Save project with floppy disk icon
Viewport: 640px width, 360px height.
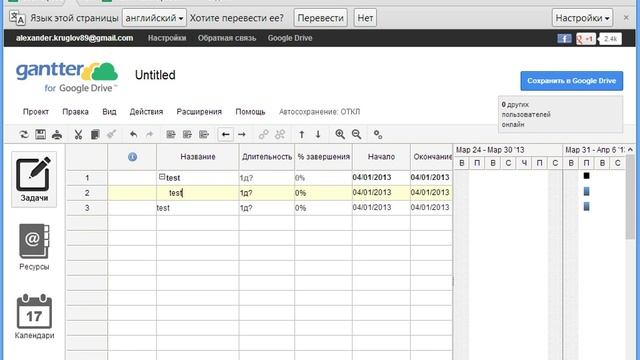click(40, 134)
